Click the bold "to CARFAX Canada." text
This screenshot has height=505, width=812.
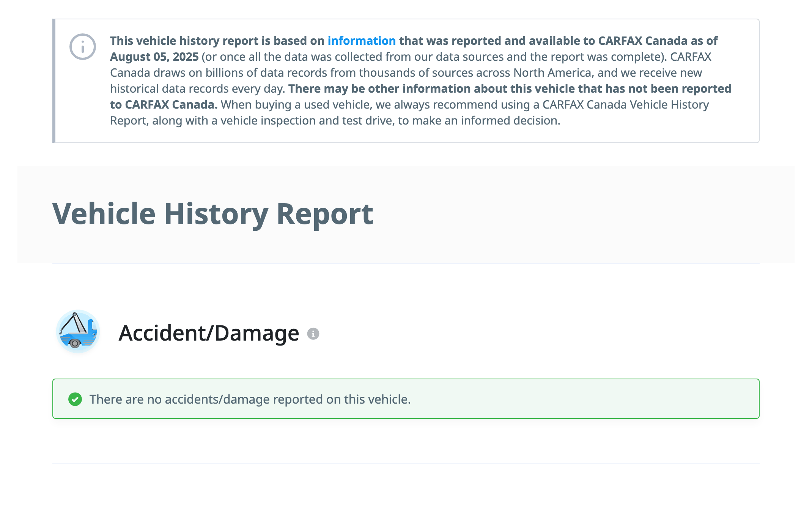point(164,105)
